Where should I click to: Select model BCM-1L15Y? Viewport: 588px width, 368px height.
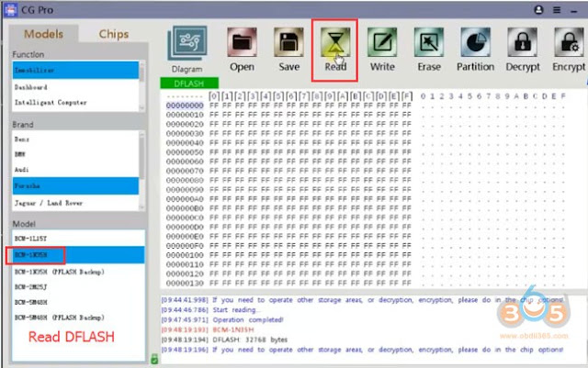pos(78,239)
